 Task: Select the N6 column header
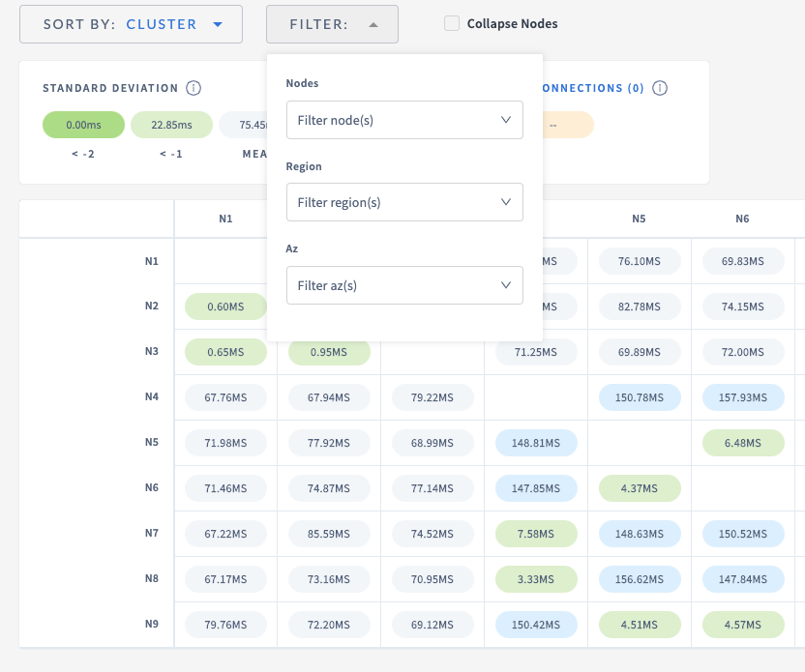pos(742,219)
